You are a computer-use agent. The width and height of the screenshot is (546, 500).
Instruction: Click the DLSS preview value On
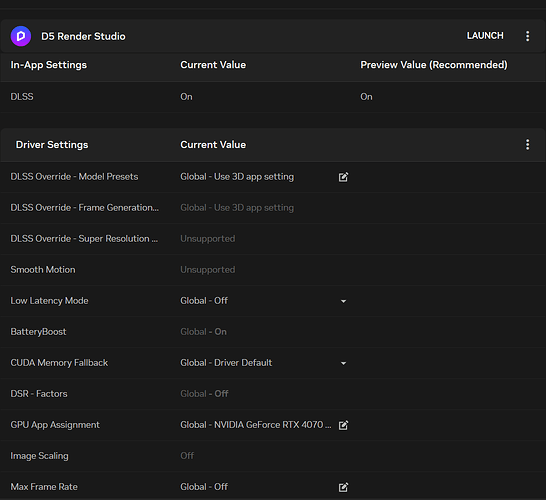[366, 96]
